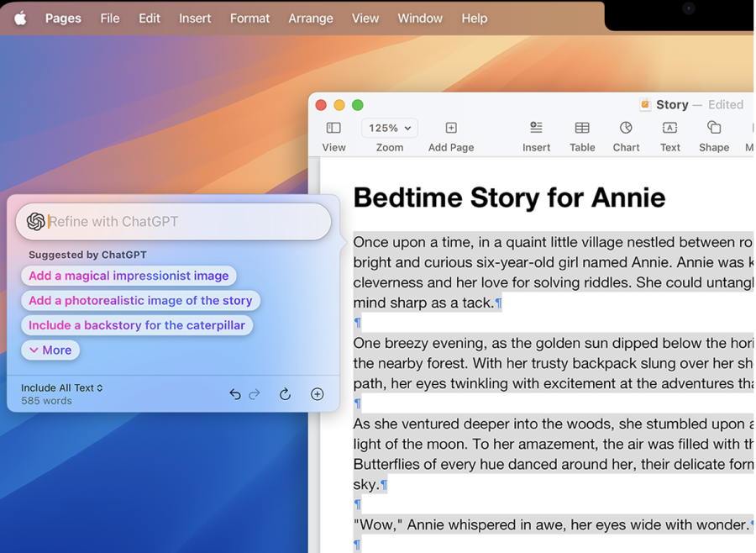The image size is (756, 553).
Task: Click the plus icon in ChatGPT panel
Action: pyautogui.click(x=317, y=393)
